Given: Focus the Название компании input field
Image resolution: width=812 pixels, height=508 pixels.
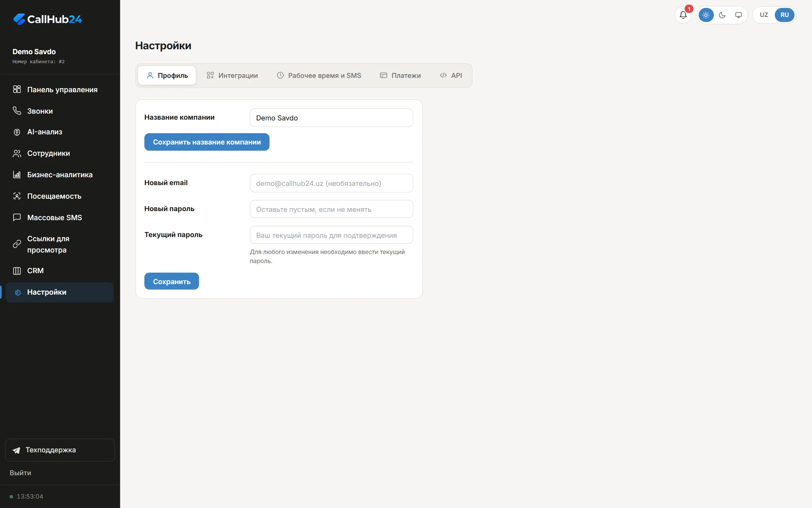Looking at the screenshot, I should coord(331,118).
